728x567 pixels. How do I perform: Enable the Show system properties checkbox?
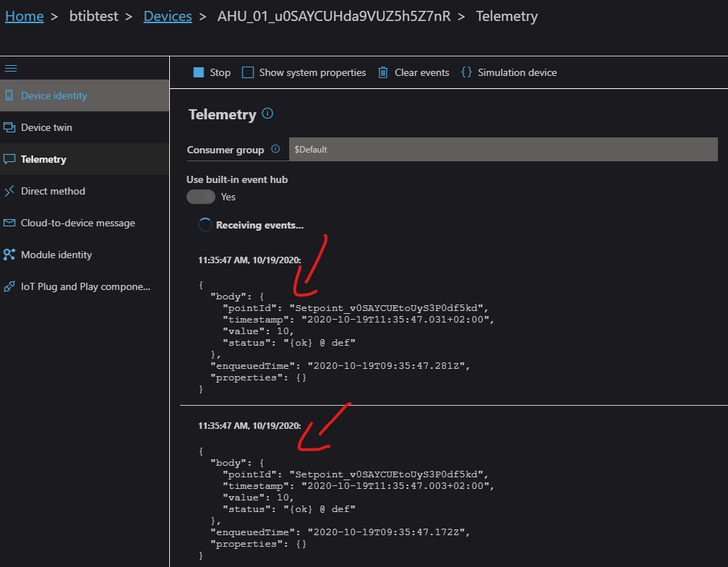point(248,72)
